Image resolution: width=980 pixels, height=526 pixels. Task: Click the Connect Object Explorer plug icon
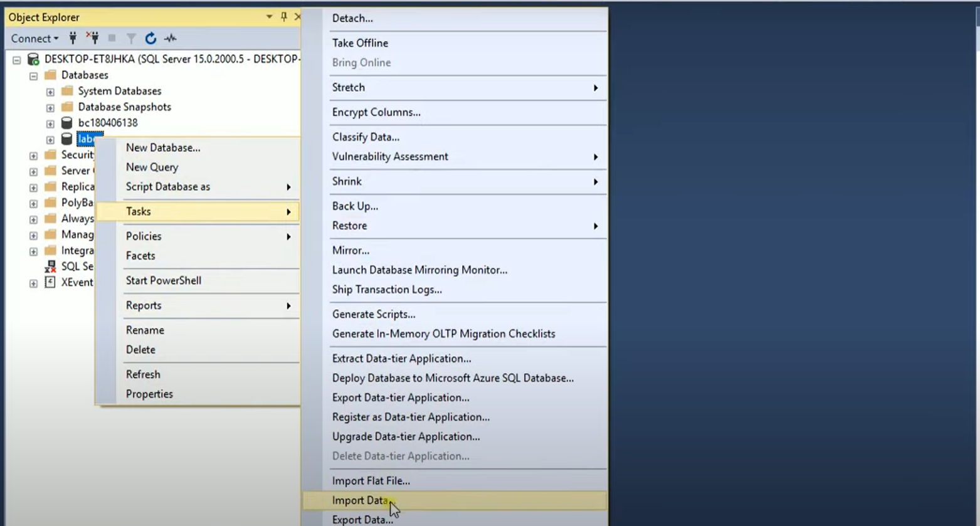73,38
